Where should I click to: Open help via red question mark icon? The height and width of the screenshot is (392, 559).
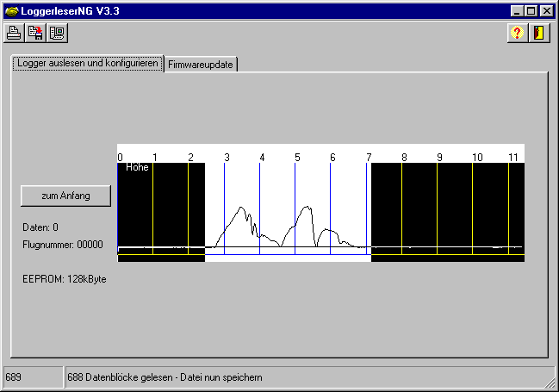tap(517, 34)
